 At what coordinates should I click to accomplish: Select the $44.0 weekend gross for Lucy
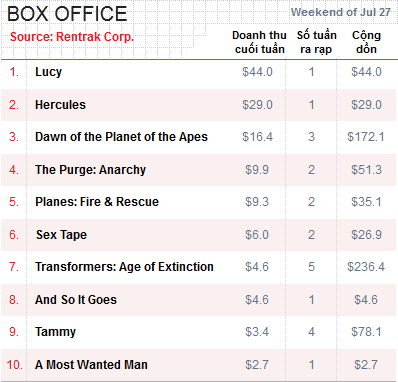click(257, 72)
